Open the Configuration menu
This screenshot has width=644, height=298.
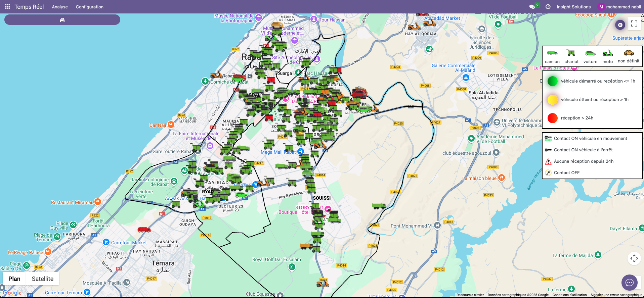pyautogui.click(x=89, y=7)
